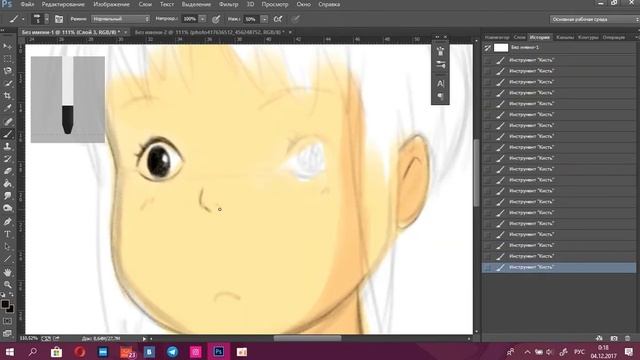This screenshot has height=360, width=640.
Task: Switch to the Слои panel tab
Action: (x=519, y=37)
